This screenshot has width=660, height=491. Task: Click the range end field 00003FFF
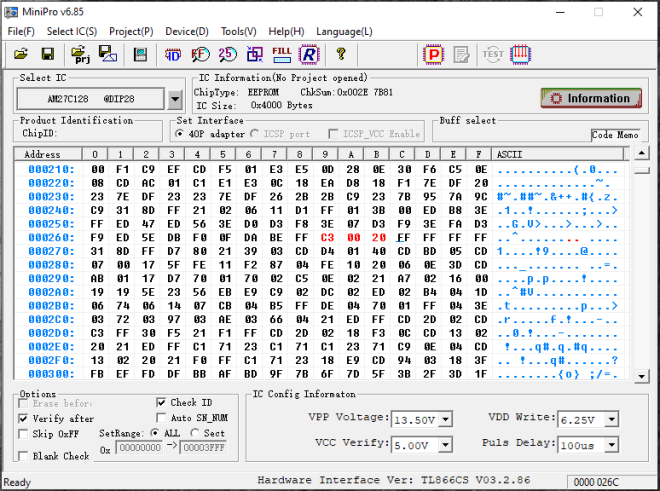(x=204, y=448)
